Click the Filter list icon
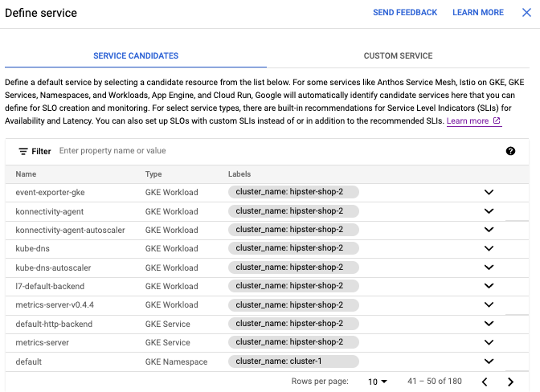The height and width of the screenshot is (392, 540). [x=23, y=151]
